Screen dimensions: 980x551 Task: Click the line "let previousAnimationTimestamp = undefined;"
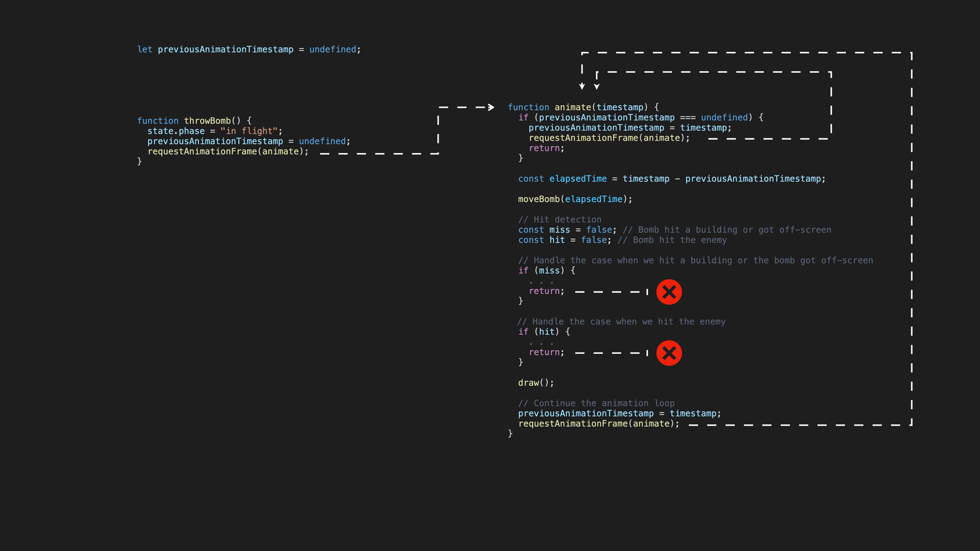249,50
